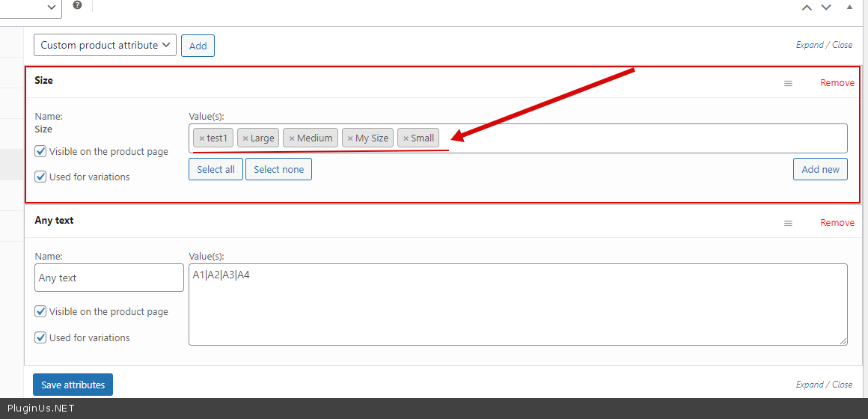This screenshot has width=868, height=419.
Task: Toggle Visible on product page for Size
Action: tap(41, 151)
